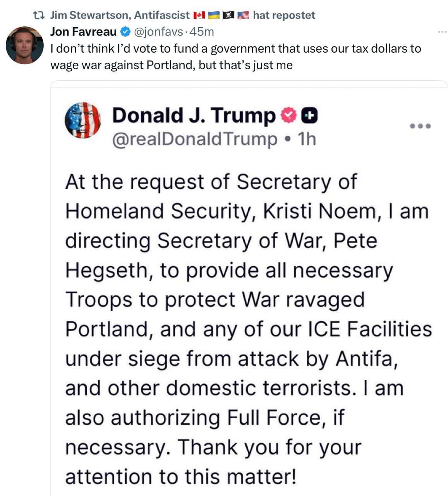Open more options for Jon Favreau's post
This screenshot has width=448, height=496.
[442, 32]
